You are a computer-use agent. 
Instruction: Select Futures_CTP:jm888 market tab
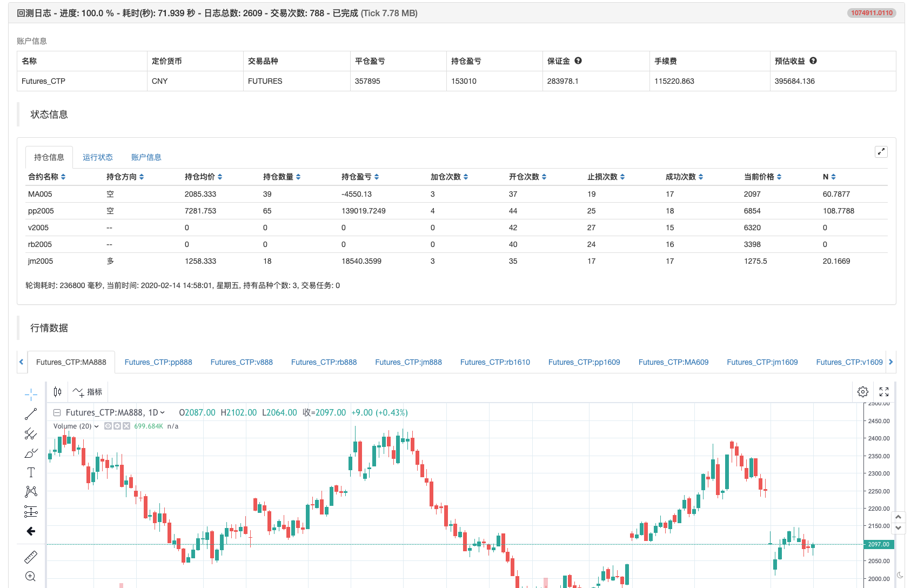(408, 362)
